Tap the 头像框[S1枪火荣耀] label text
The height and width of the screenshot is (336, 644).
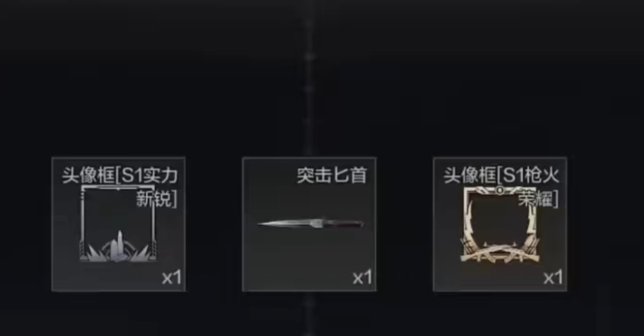click(x=501, y=188)
